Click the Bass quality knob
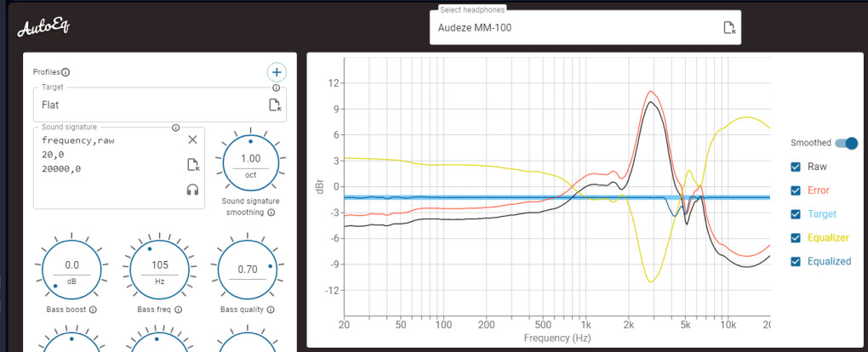Viewport: 868px width, 352px height. click(248, 269)
